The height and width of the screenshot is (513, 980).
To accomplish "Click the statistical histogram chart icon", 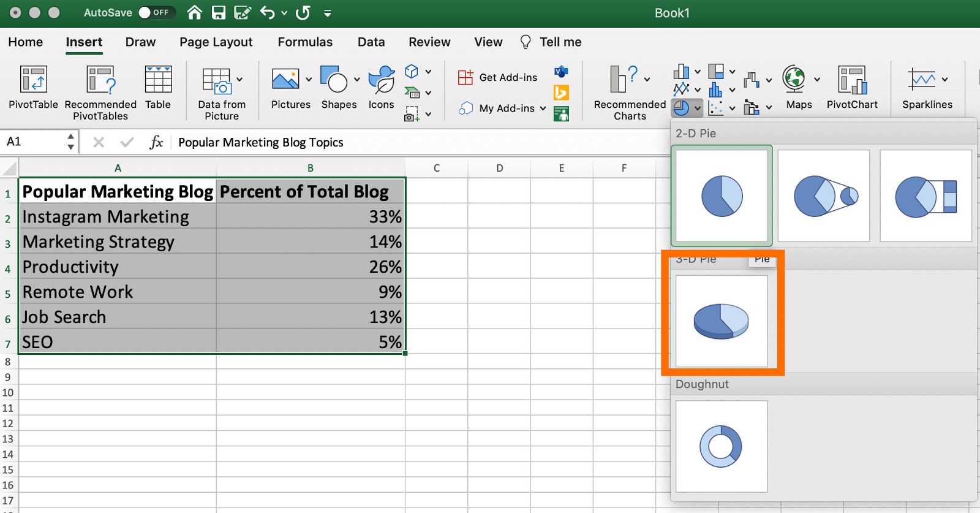I will [715, 89].
